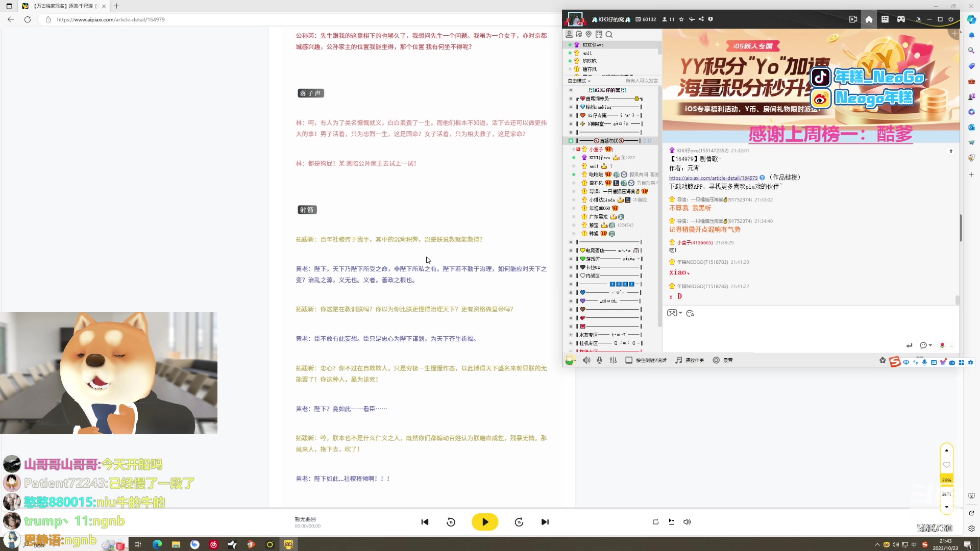Viewport: 980px width, 551px height.
Task: Click the Edge sidebar bell notification icon
Action: [971, 35]
